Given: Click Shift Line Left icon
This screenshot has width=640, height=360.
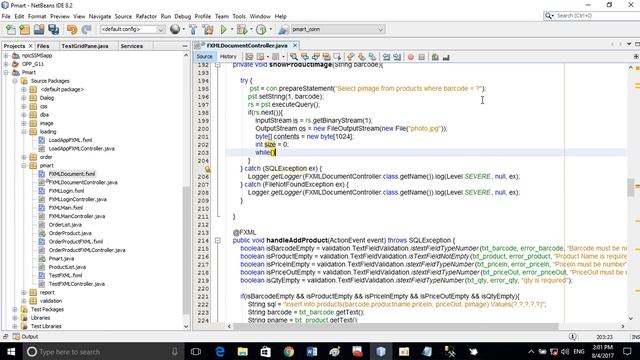Looking at the screenshot, I should (386, 57).
